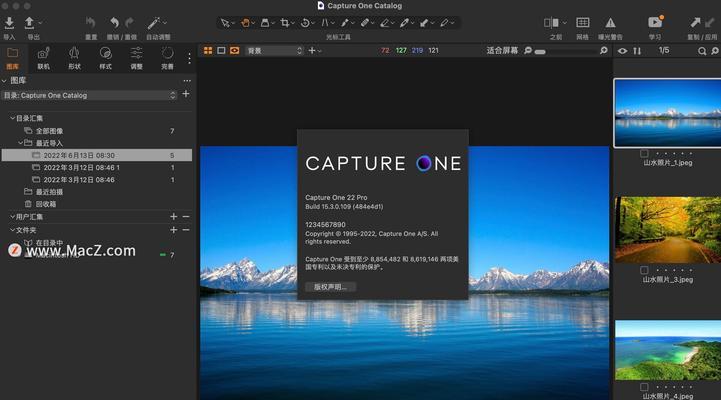Toggle the orange proofing eye in viewer
Image resolution: width=721 pixels, height=400 pixels.
coord(235,50)
